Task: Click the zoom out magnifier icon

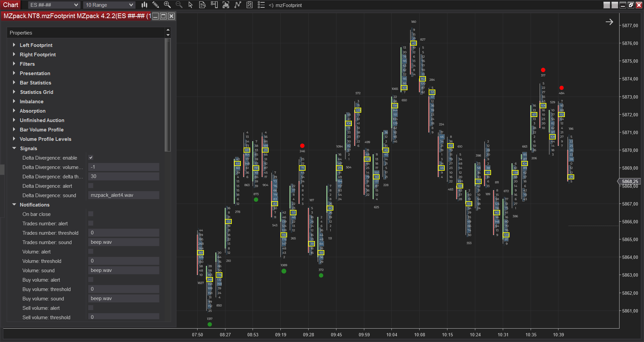Action: coord(179,5)
